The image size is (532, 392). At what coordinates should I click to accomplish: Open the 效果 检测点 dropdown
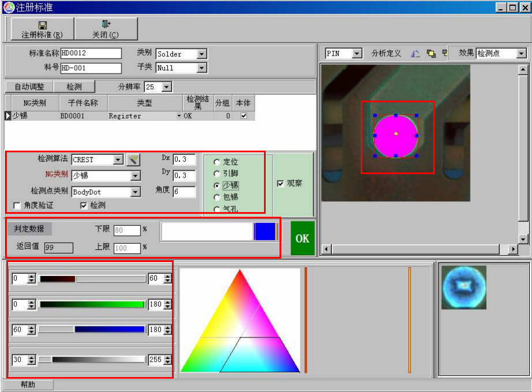click(522, 53)
